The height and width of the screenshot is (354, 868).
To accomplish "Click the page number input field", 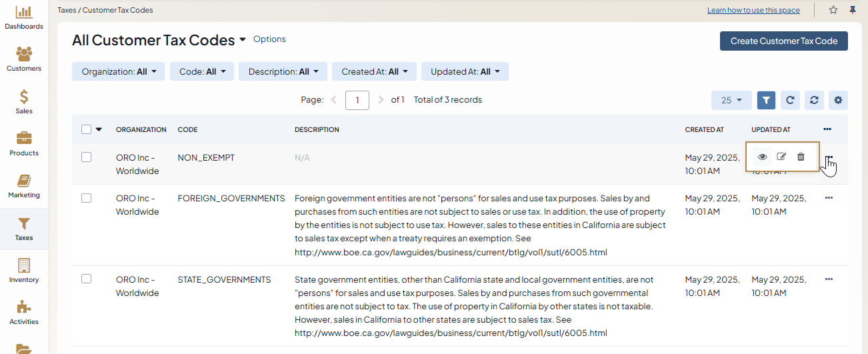I will (357, 100).
